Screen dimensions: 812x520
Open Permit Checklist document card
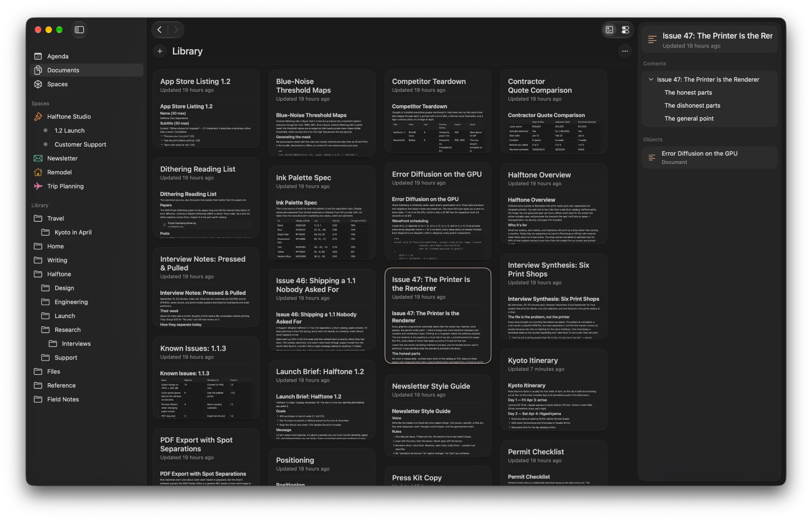554,463
